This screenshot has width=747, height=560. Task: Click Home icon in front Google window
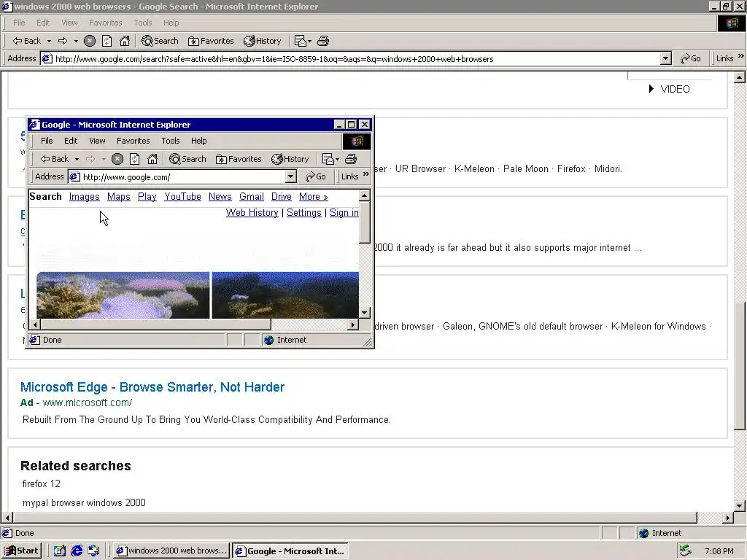coord(152,159)
